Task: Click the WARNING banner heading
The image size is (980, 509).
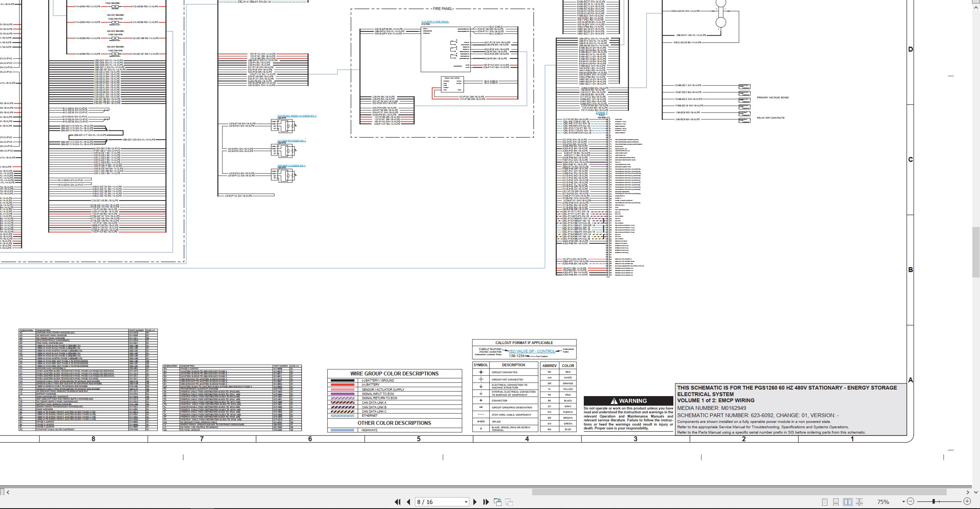Action: 628,401
